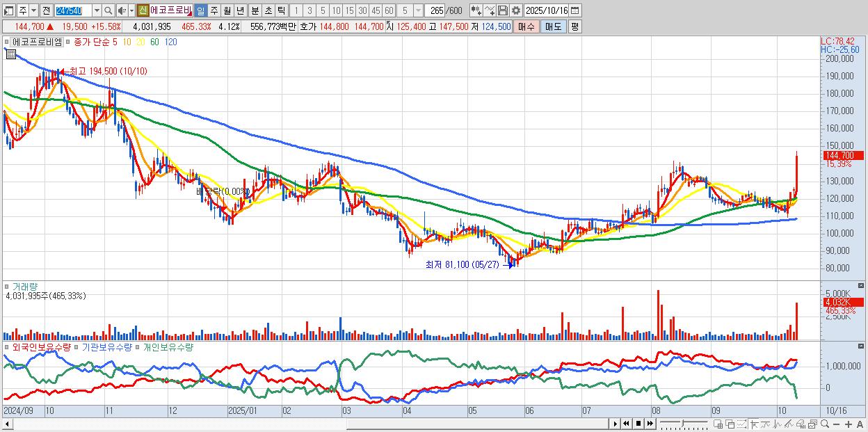
Task: Click the eraser with bars tool icon
Action: pyautogui.click(x=801, y=424)
